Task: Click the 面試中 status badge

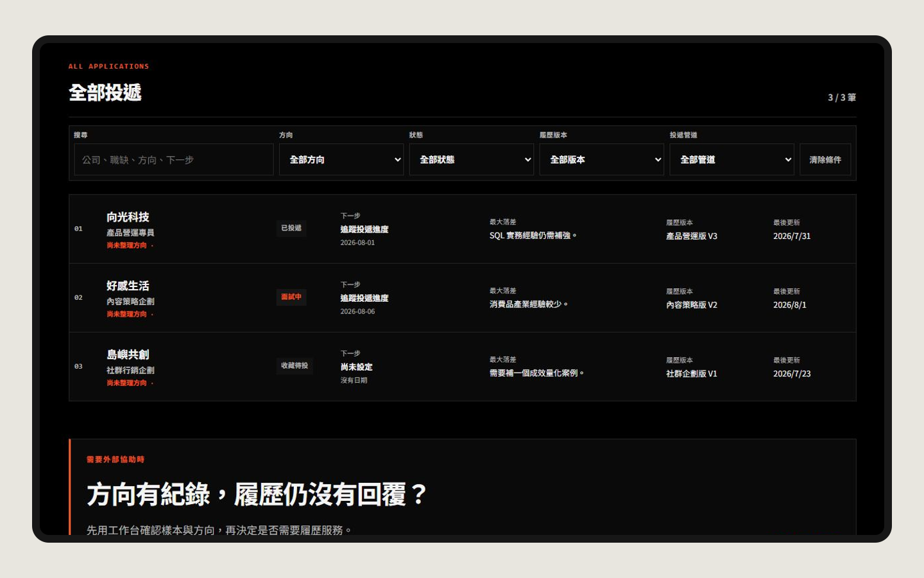Action: coord(291,297)
